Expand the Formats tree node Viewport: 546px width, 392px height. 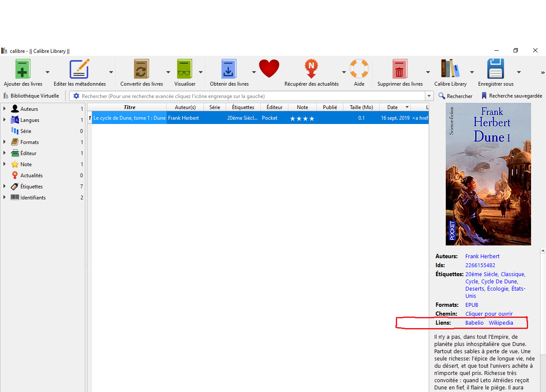[x=5, y=142]
